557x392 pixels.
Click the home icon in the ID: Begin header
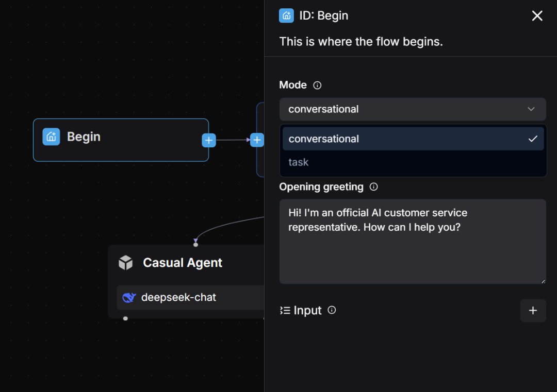[x=286, y=15]
